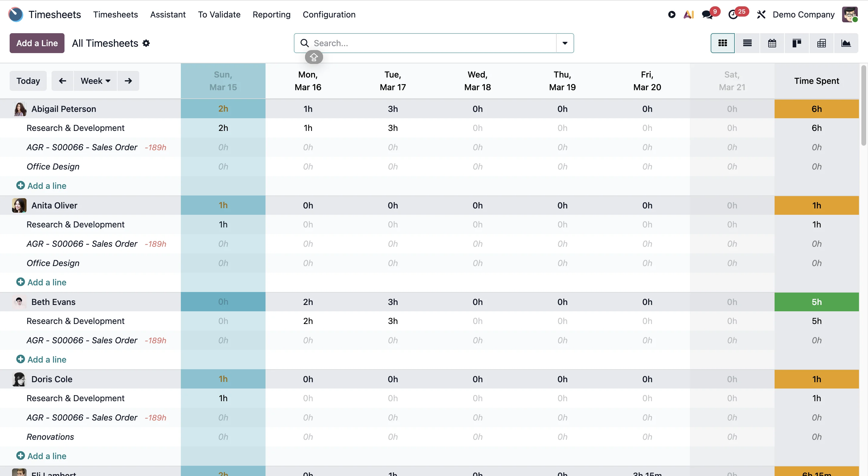Open the chat messages icon
This screenshot has height=476, width=868.
pos(707,14)
